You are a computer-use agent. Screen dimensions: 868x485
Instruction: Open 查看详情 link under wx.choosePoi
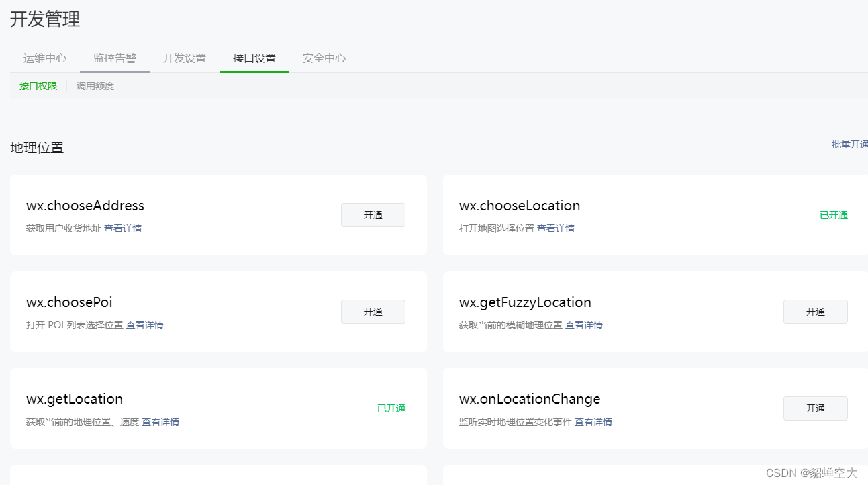147,325
